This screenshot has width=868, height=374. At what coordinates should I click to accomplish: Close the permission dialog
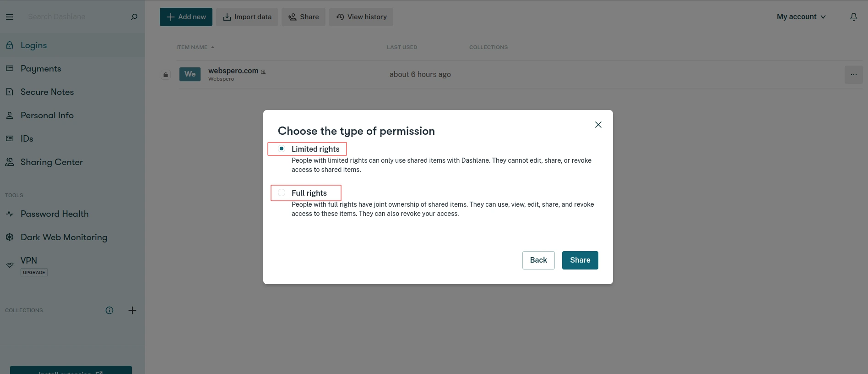[x=598, y=125]
